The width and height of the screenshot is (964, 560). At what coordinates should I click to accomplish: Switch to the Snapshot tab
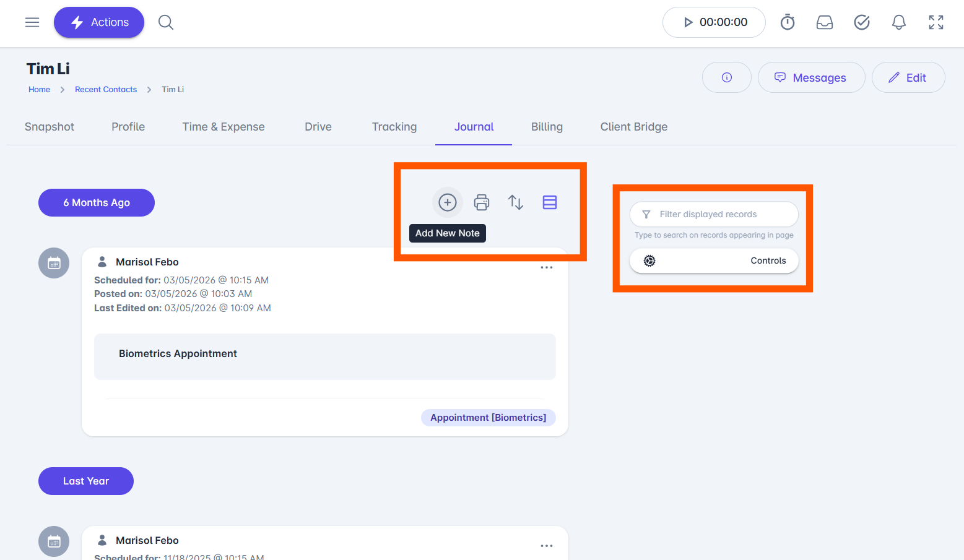pyautogui.click(x=50, y=127)
